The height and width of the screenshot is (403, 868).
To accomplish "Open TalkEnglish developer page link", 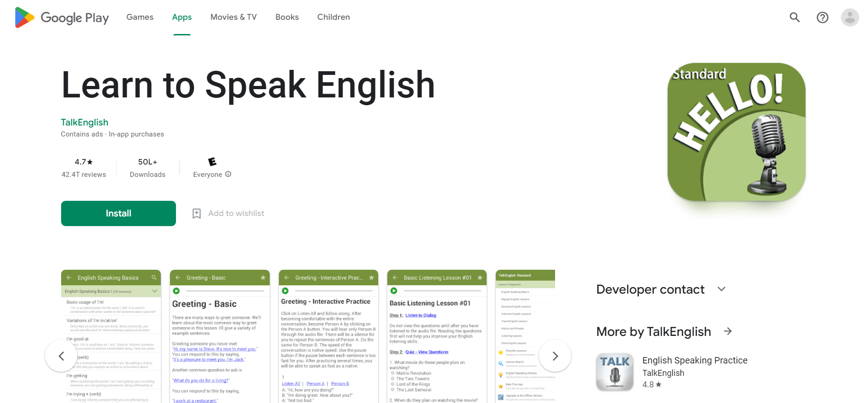I will point(85,122).
